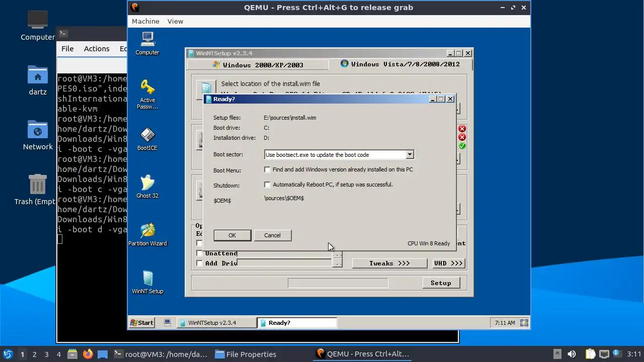
Task: Open the Computer icon on guest desktop
Action: (x=147, y=43)
